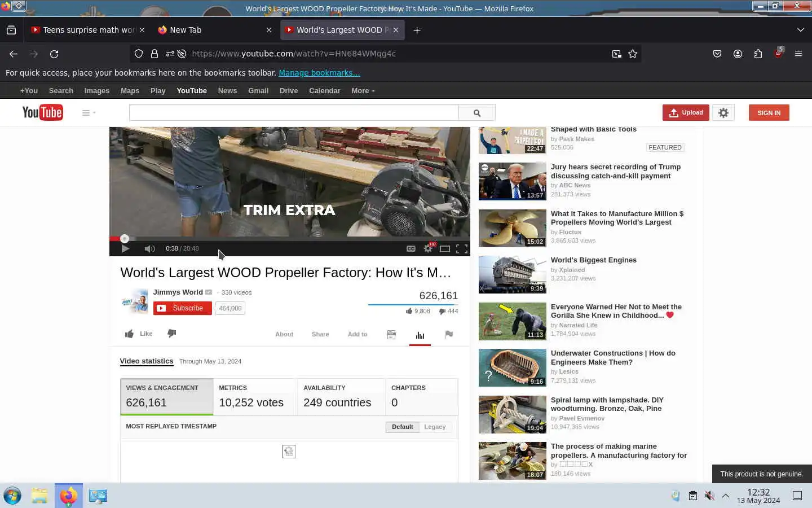
Task: Dislike the video with thumbs down
Action: click(172, 333)
